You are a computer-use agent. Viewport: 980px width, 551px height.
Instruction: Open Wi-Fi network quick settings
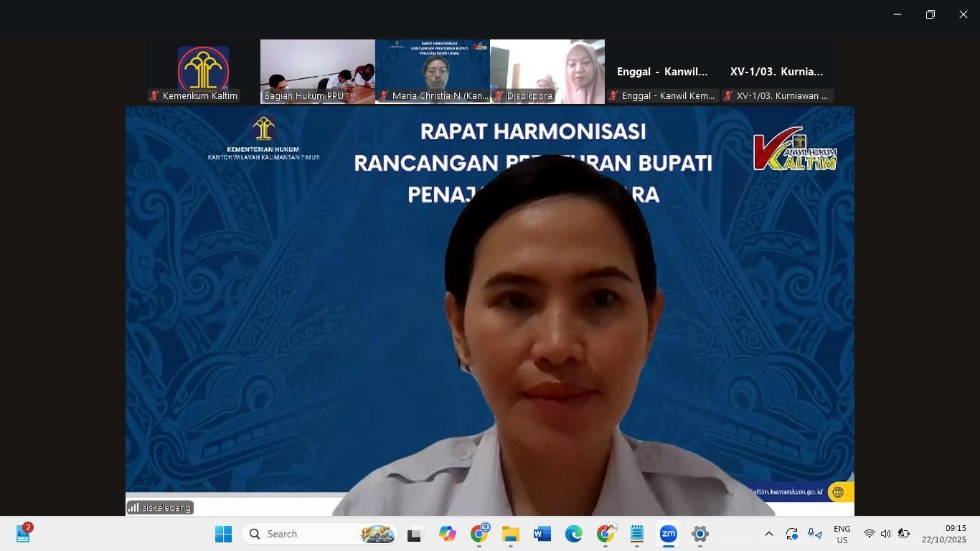coord(869,534)
